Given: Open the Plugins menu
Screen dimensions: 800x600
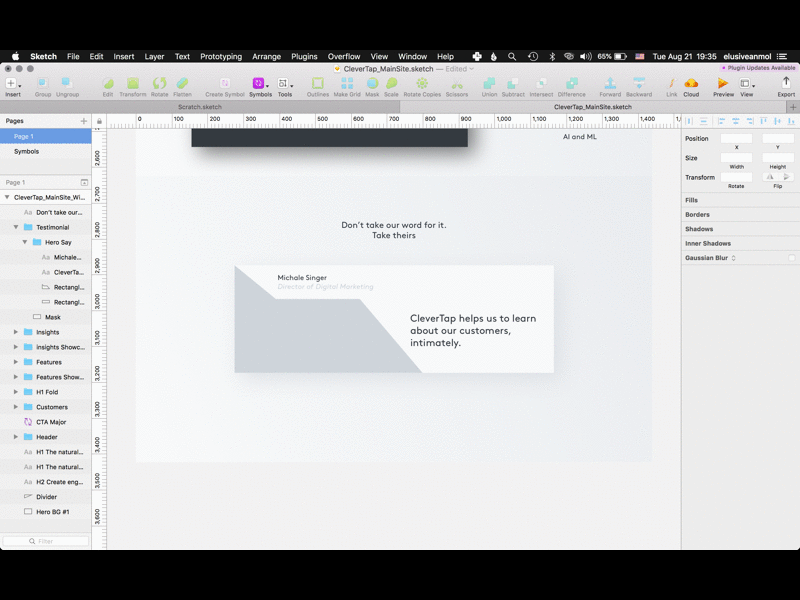Looking at the screenshot, I should point(304,57).
